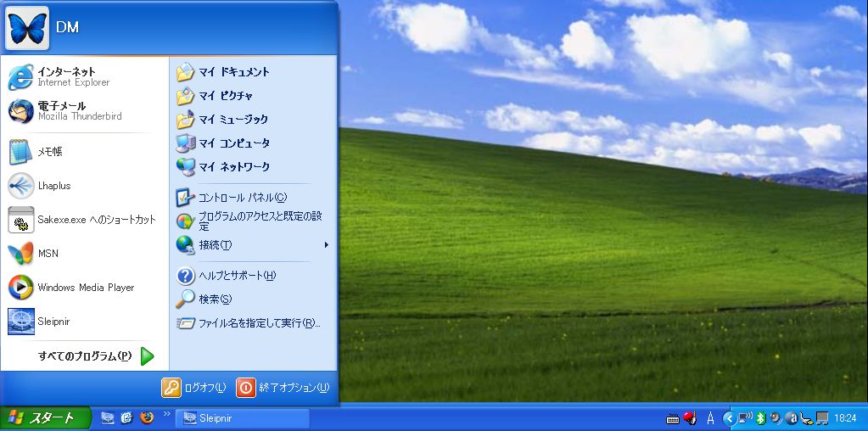The height and width of the screenshot is (431, 868).
Task: Expand the 接続 submenu
Action: click(x=253, y=244)
